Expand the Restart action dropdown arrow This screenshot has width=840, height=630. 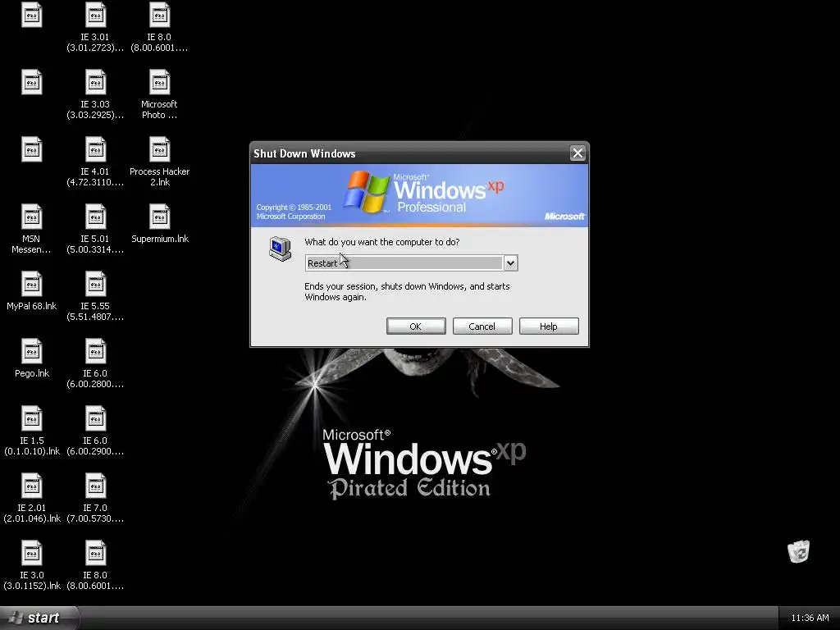point(510,263)
